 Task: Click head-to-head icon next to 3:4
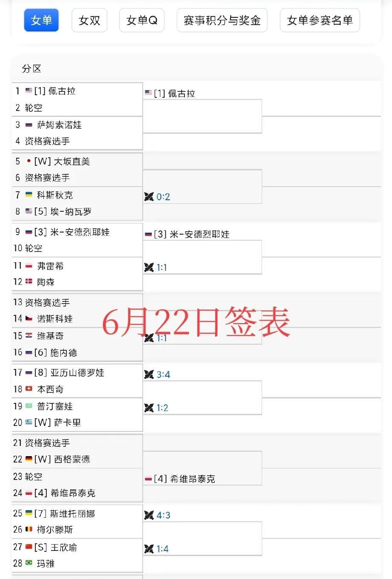click(x=149, y=374)
